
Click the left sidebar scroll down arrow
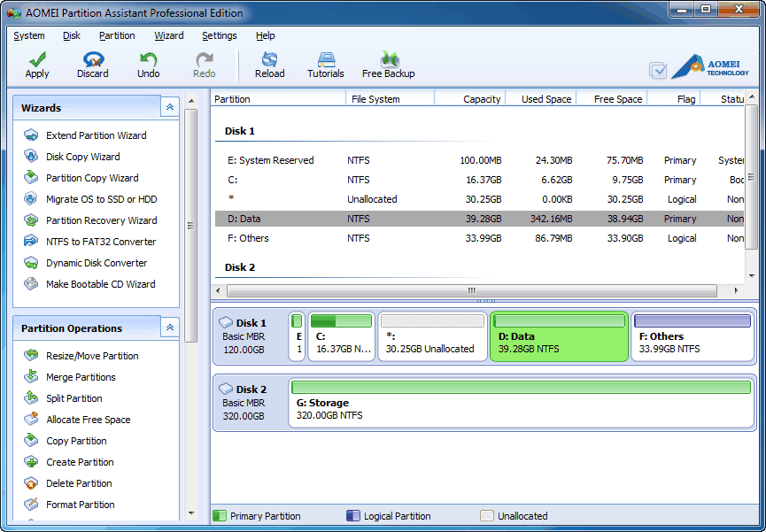point(191,513)
